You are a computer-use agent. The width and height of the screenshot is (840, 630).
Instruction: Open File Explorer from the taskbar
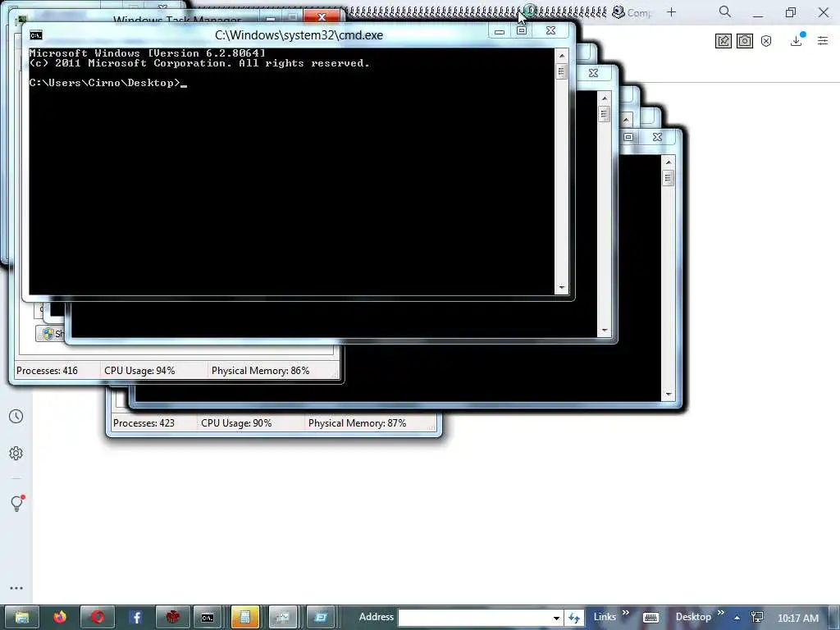[22, 617]
